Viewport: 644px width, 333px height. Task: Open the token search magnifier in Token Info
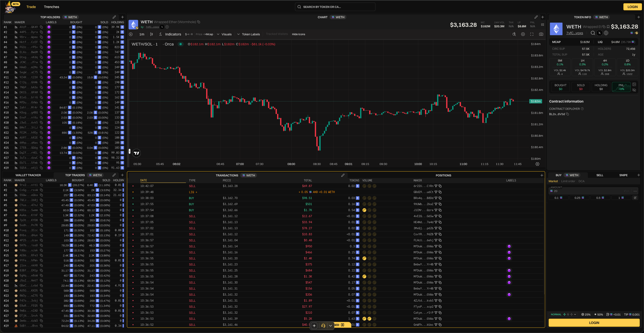(593, 33)
